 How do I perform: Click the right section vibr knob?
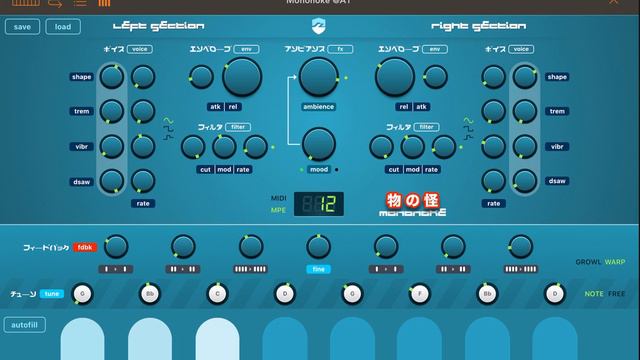(524, 147)
